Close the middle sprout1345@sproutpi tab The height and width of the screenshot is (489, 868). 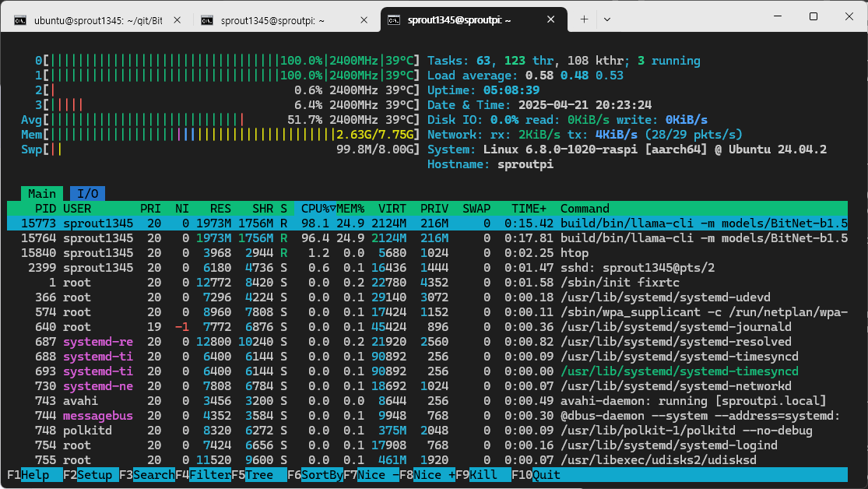click(x=364, y=20)
